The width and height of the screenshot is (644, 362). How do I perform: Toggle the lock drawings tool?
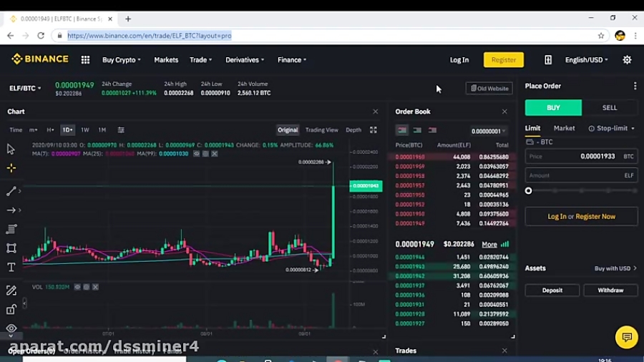point(11,310)
